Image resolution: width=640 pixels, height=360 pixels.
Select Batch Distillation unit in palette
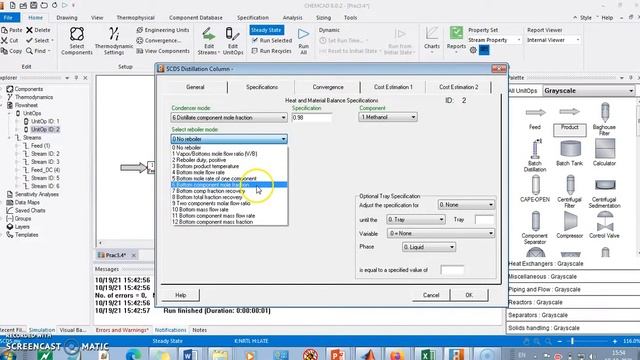(x=535, y=155)
